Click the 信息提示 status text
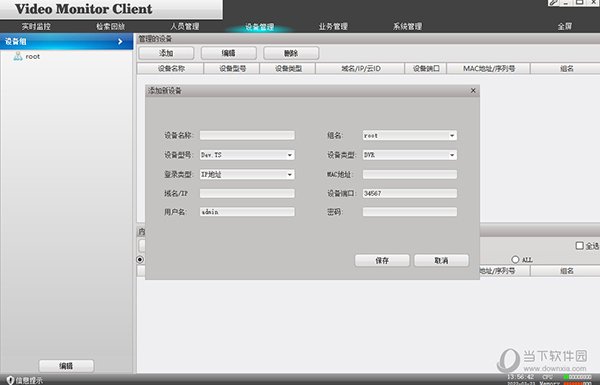Viewport: 600px width, 385px height. coord(29,380)
